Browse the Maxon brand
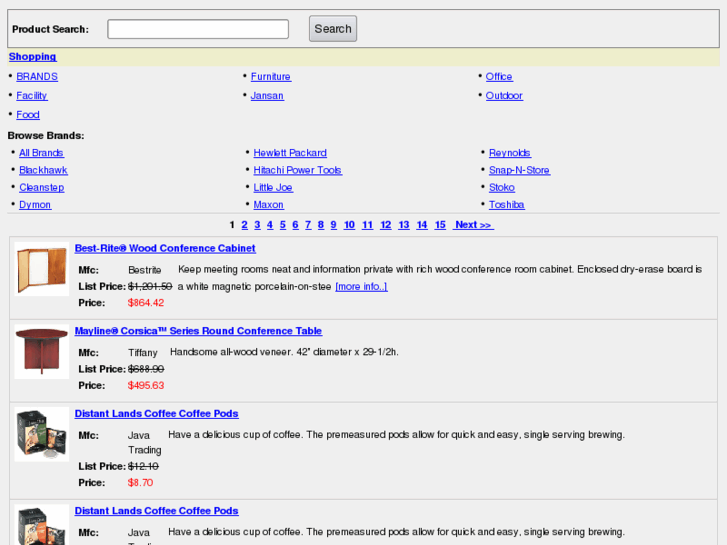This screenshot has width=727, height=545. coord(268,205)
